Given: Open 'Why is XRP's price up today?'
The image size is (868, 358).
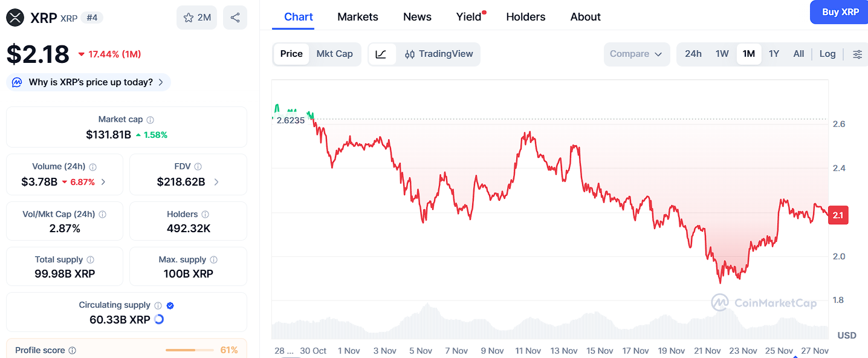Looking at the screenshot, I should (x=89, y=82).
